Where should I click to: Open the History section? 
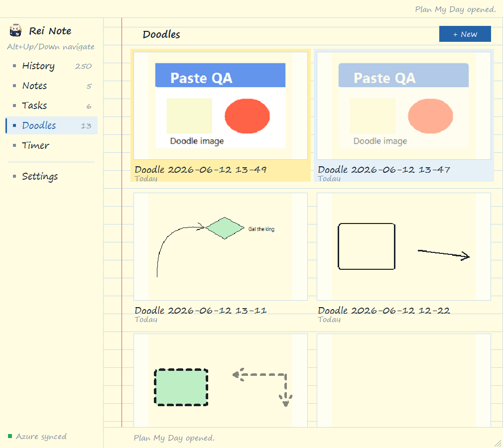tap(52, 66)
